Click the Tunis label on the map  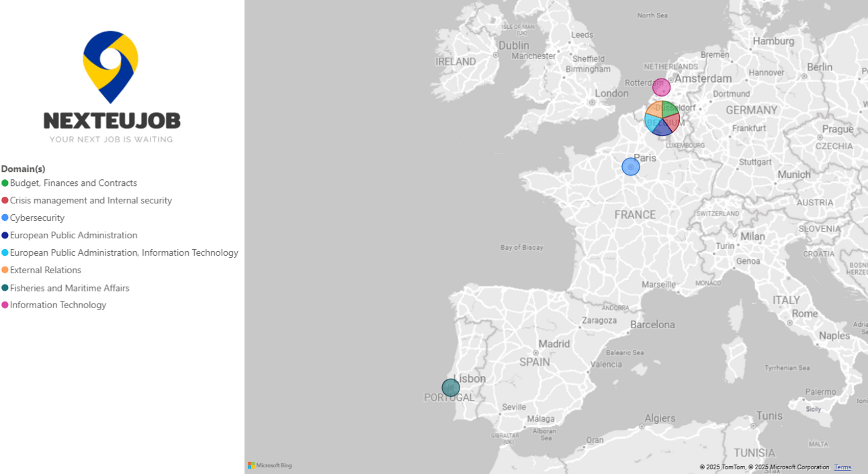click(769, 416)
